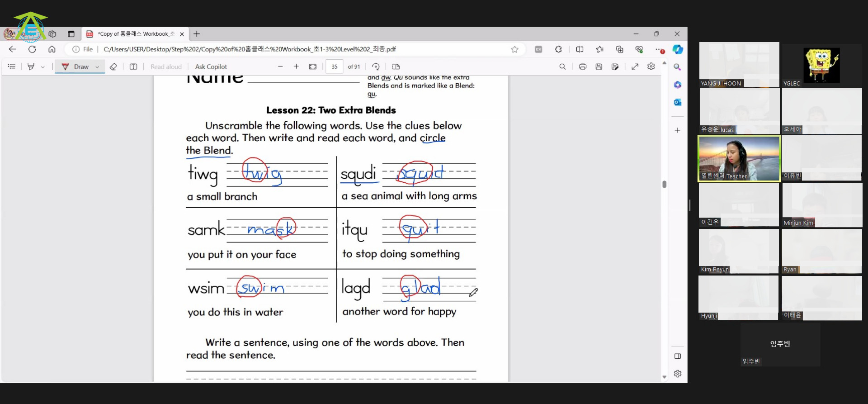This screenshot has width=868, height=404.
Task: Open the PDF table of contents
Action: (12, 67)
